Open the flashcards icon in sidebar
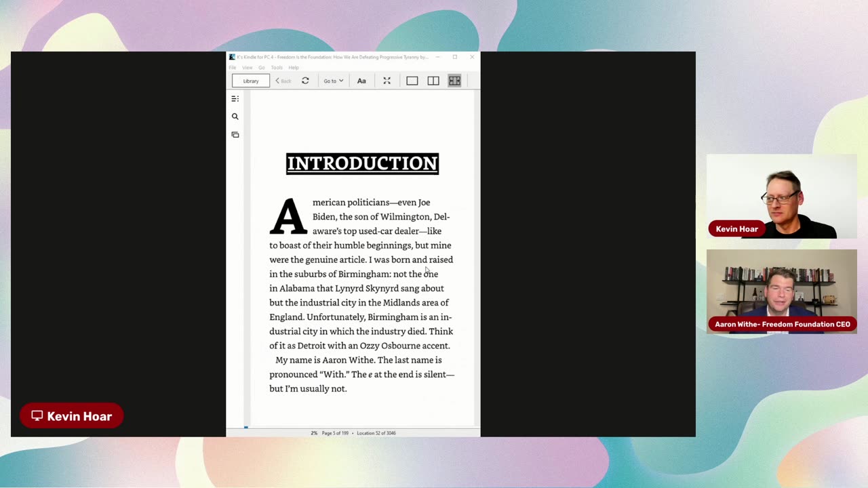Screen dimensions: 868x488 click(x=235, y=135)
